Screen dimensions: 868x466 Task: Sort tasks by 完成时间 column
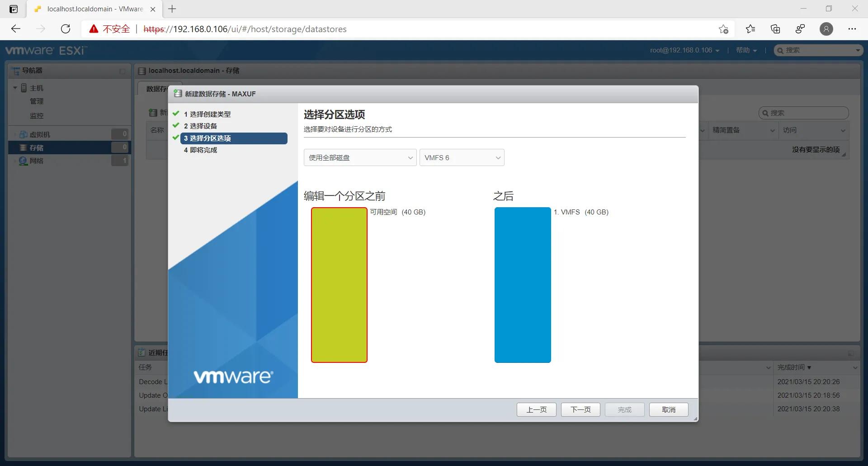(794, 367)
